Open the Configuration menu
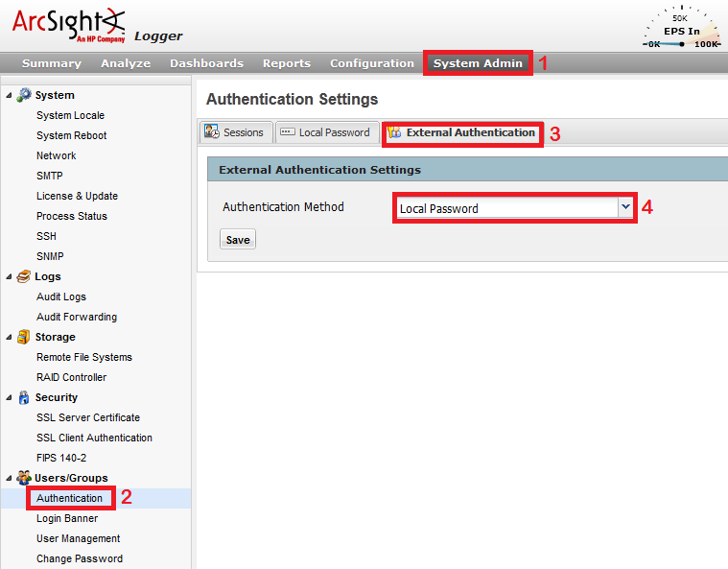The width and height of the screenshot is (728, 569). click(372, 63)
